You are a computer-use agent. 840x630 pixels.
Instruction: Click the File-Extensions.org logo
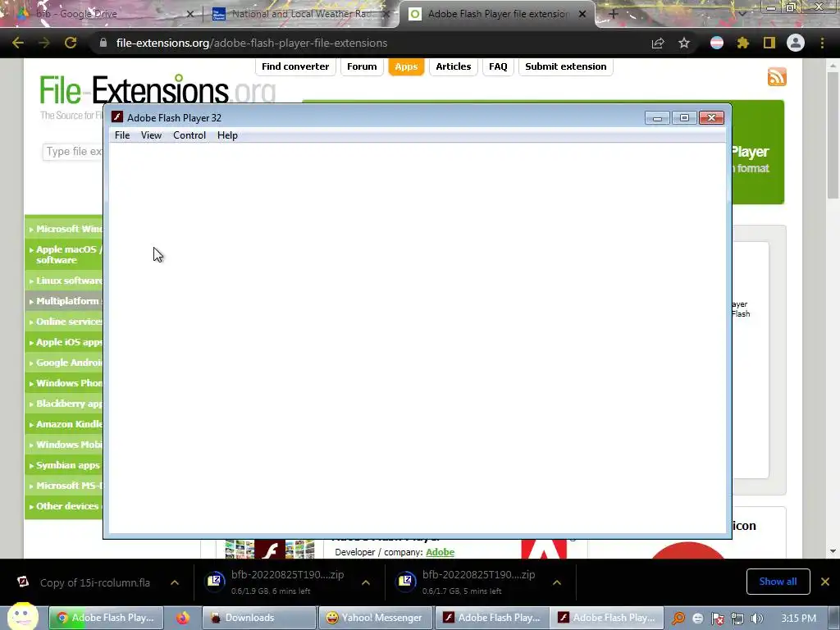tap(158, 90)
